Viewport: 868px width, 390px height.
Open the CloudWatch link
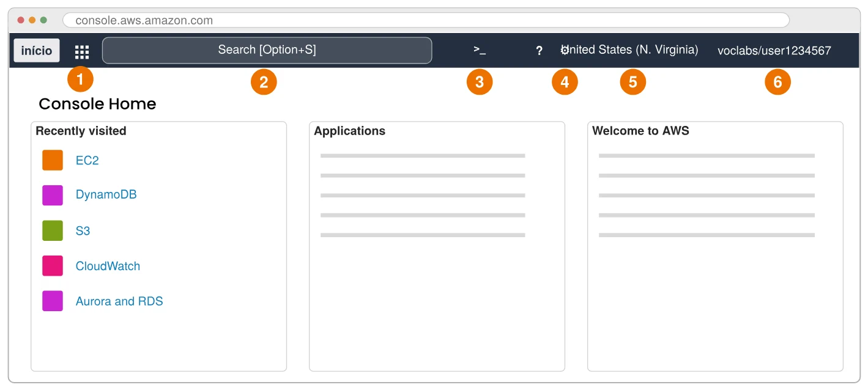tap(108, 266)
